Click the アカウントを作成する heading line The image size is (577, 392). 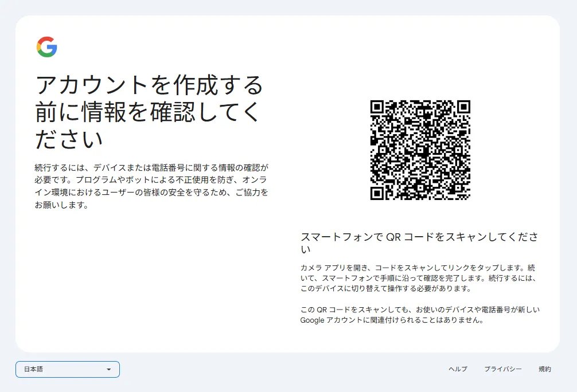[x=149, y=85]
